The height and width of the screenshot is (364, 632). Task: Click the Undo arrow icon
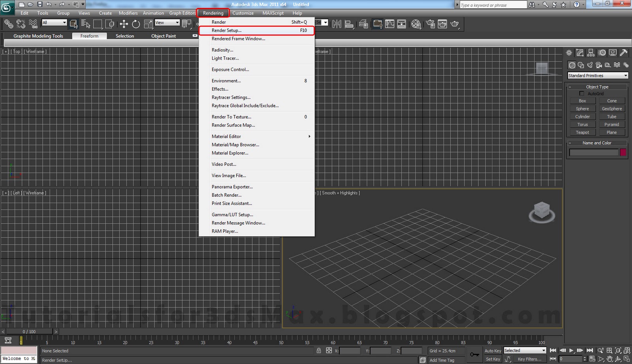[49, 4]
